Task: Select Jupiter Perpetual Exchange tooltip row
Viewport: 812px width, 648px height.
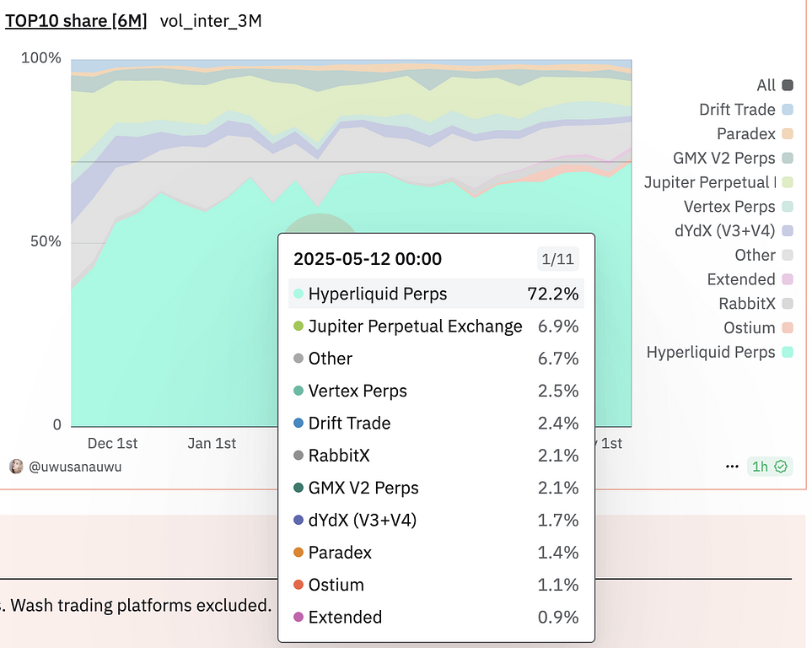Action: point(435,327)
